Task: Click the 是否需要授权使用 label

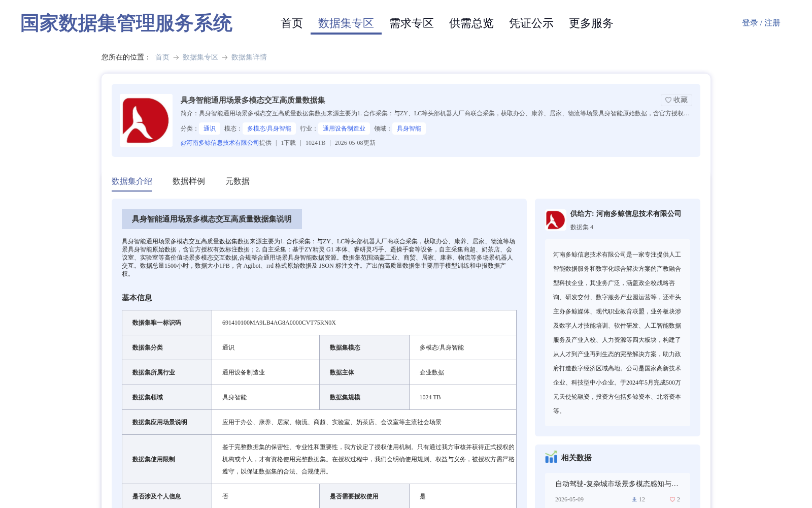Action: click(x=354, y=496)
